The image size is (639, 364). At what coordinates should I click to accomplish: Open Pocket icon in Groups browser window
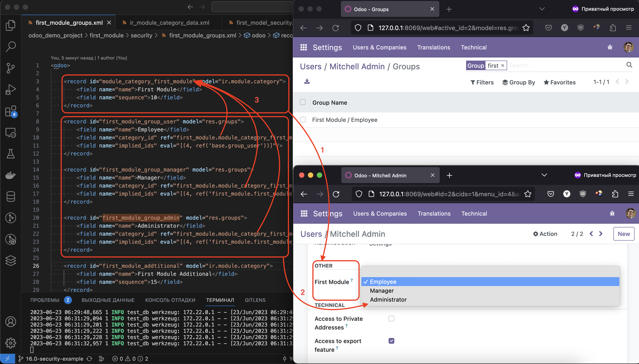(x=549, y=27)
